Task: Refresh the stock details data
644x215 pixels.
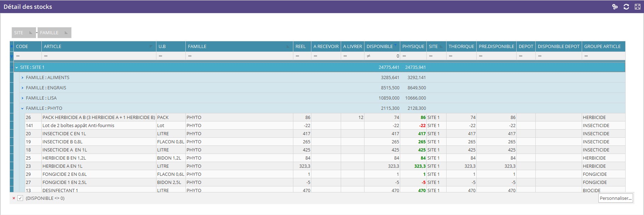Action: 626,7
